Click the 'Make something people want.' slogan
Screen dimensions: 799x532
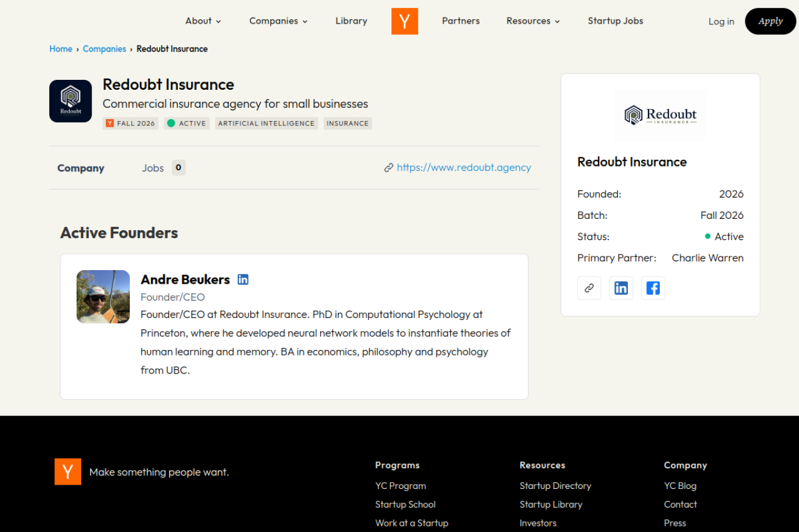[x=159, y=472]
